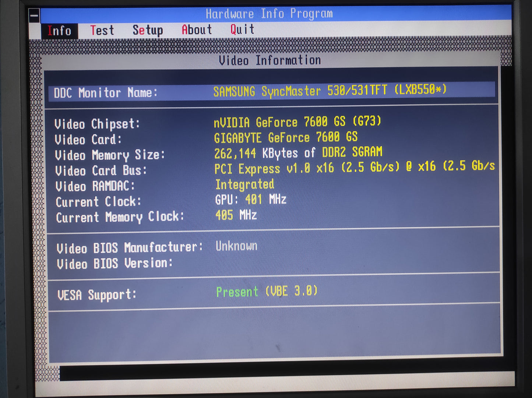This screenshot has width=532, height=398.
Task: Click the GPU 401 MHz clock value
Action: click(250, 200)
